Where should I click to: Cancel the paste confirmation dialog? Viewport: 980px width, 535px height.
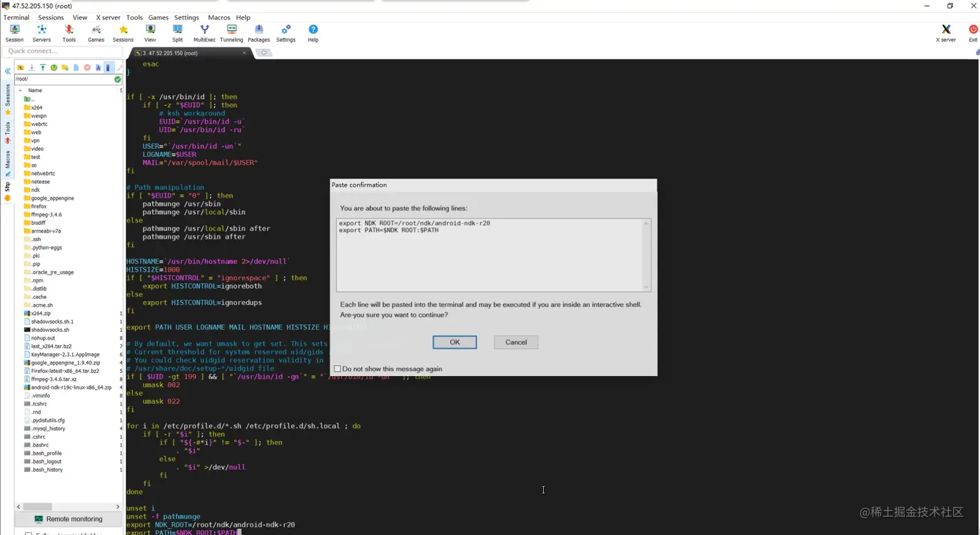(516, 342)
